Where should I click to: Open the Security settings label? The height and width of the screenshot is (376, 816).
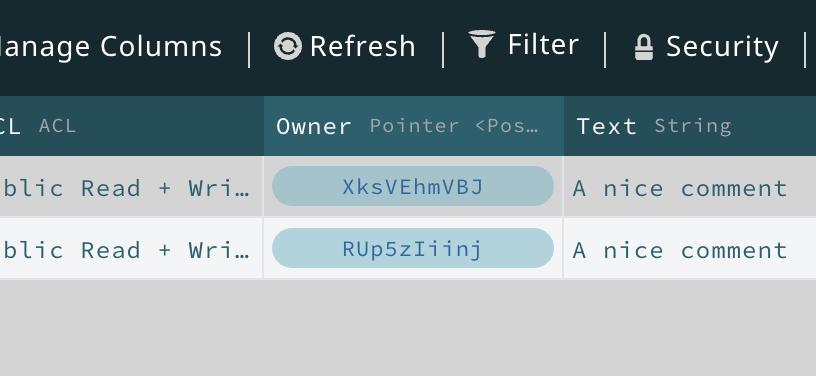pyautogui.click(x=722, y=47)
